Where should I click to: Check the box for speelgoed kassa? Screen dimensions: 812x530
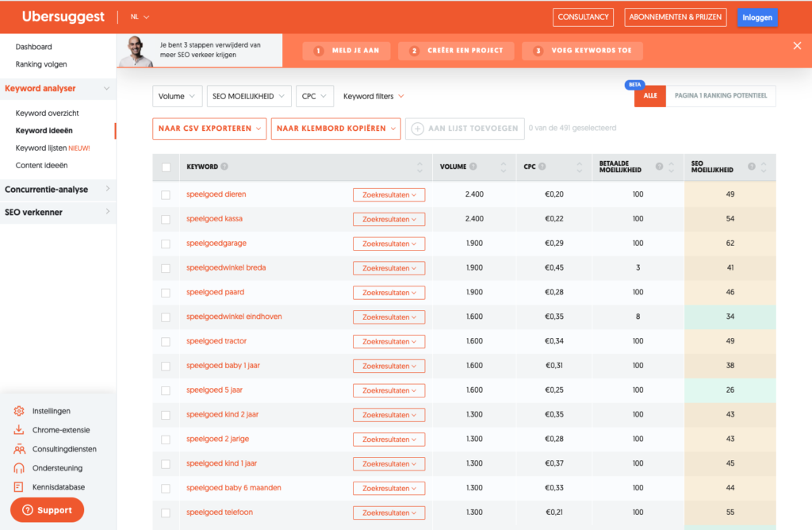(166, 219)
